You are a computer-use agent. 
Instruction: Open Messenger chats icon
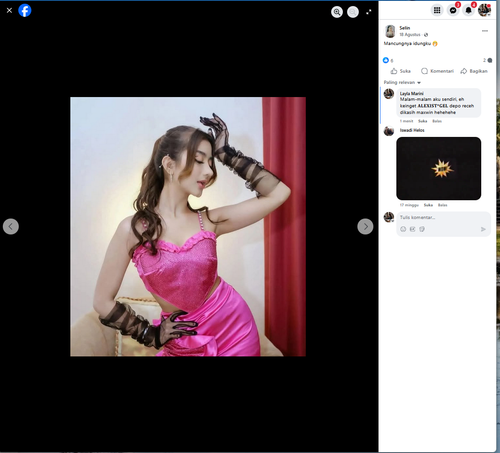[x=453, y=10]
